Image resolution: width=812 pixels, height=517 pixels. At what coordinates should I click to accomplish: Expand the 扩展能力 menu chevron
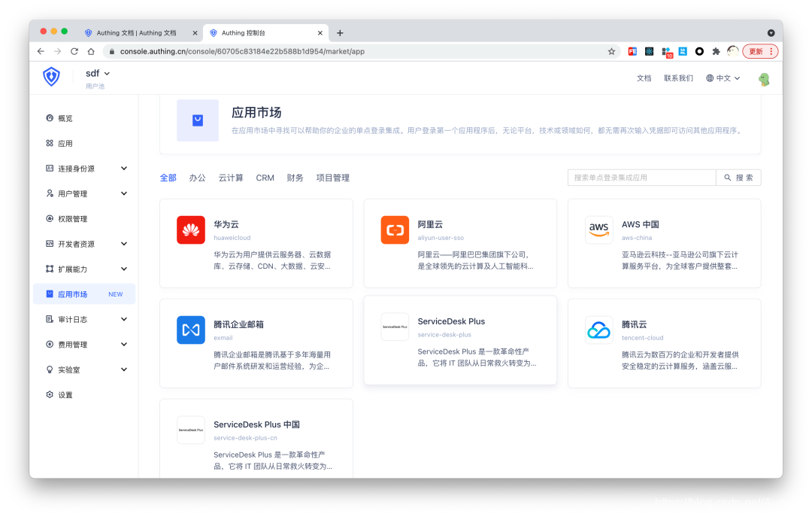[124, 269]
